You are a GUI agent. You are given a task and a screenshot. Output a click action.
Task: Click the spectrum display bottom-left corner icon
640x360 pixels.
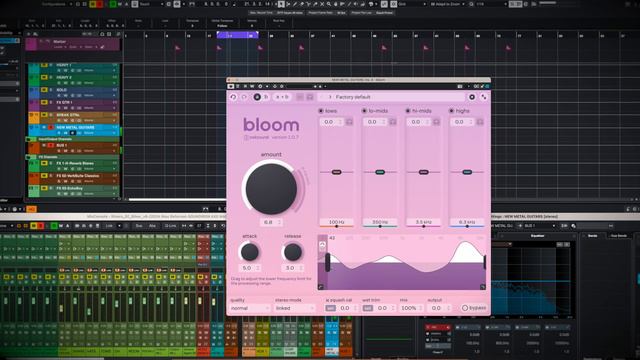321,287
